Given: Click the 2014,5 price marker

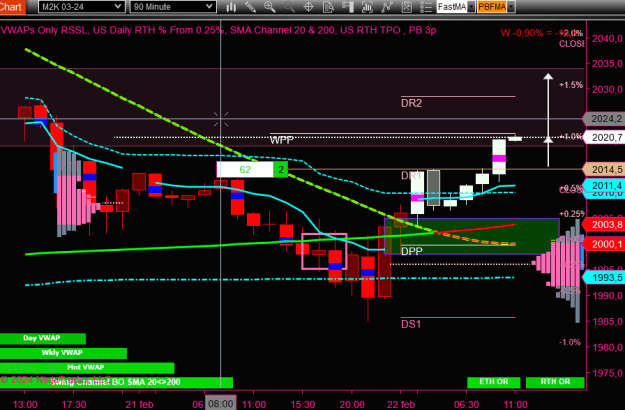Looking at the screenshot, I should tap(604, 169).
